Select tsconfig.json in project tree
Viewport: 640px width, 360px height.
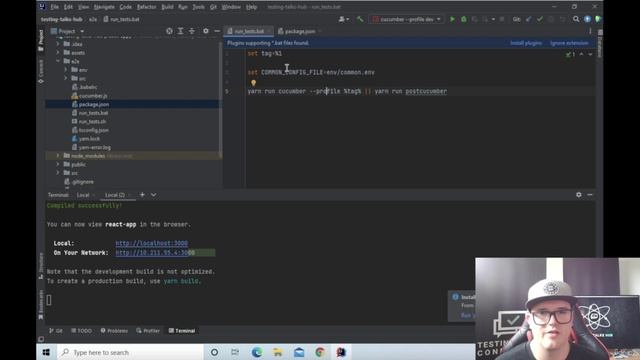pyautogui.click(x=93, y=130)
